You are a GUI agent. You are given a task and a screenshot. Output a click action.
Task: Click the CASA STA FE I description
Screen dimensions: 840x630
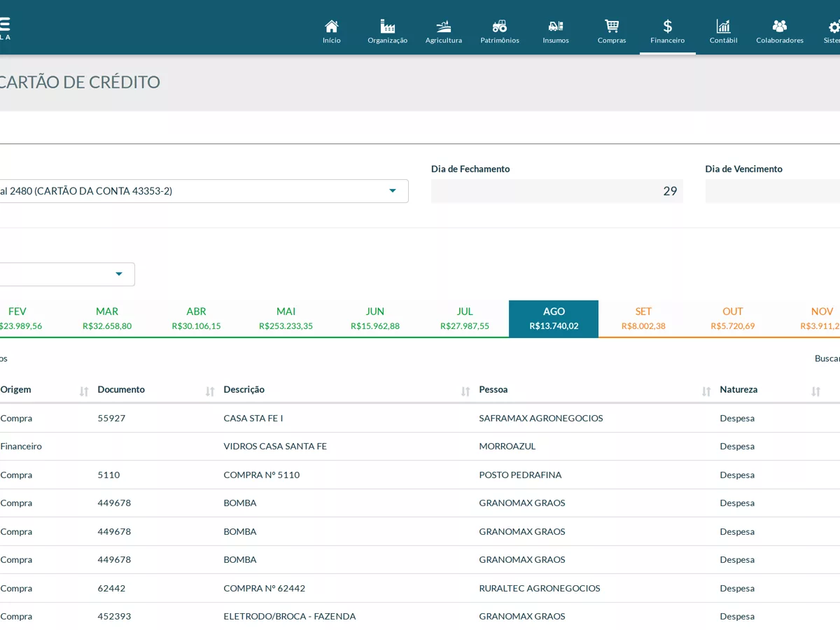point(253,418)
